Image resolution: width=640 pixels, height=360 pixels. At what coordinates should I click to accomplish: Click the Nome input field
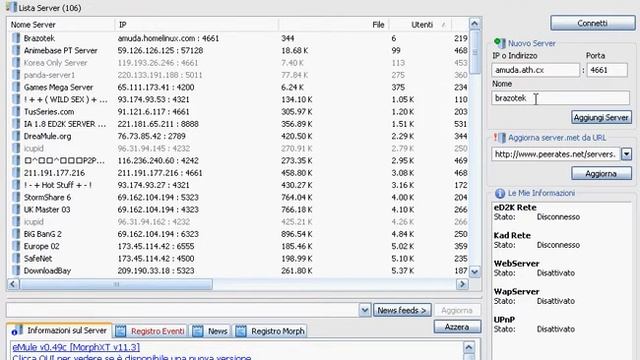[x=560, y=98]
